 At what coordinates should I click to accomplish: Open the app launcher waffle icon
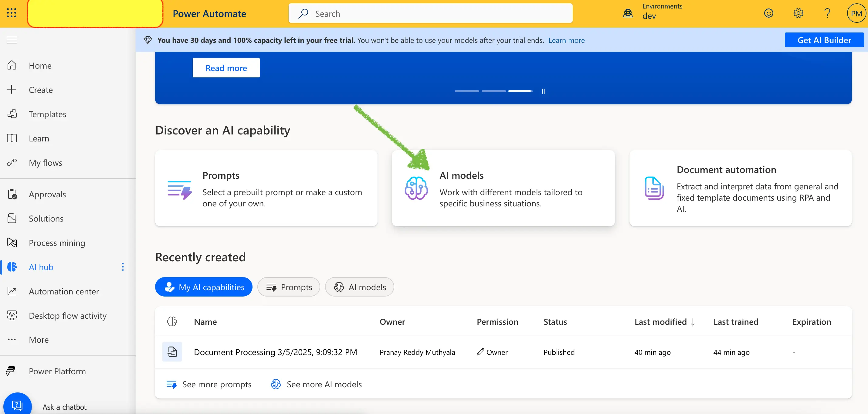[x=12, y=13]
